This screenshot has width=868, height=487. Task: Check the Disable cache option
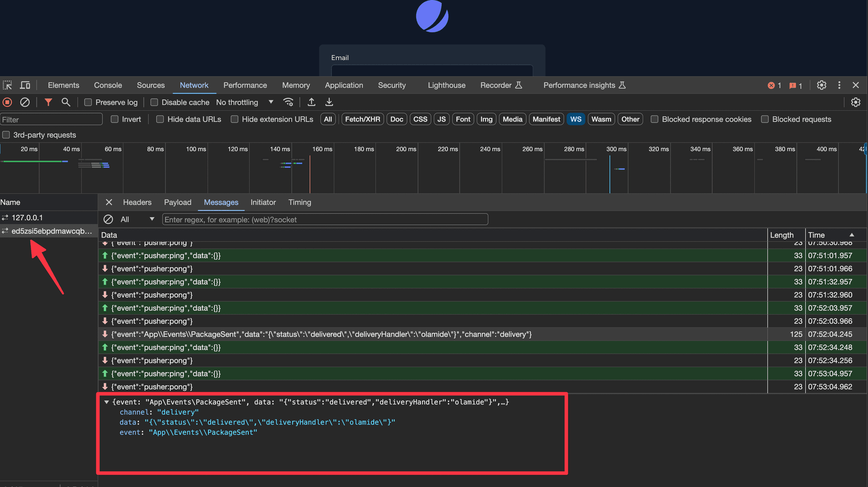click(154, 102)
